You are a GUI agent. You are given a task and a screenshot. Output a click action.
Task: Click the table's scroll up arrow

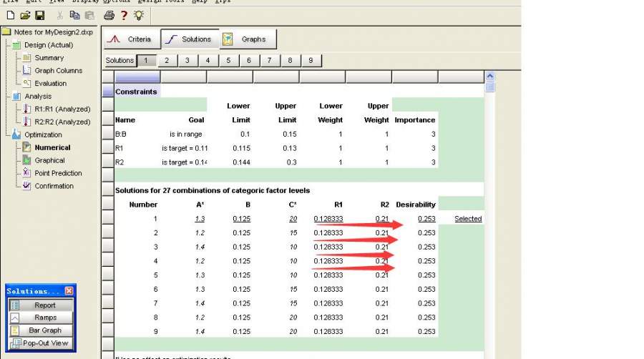click(489, 76)
